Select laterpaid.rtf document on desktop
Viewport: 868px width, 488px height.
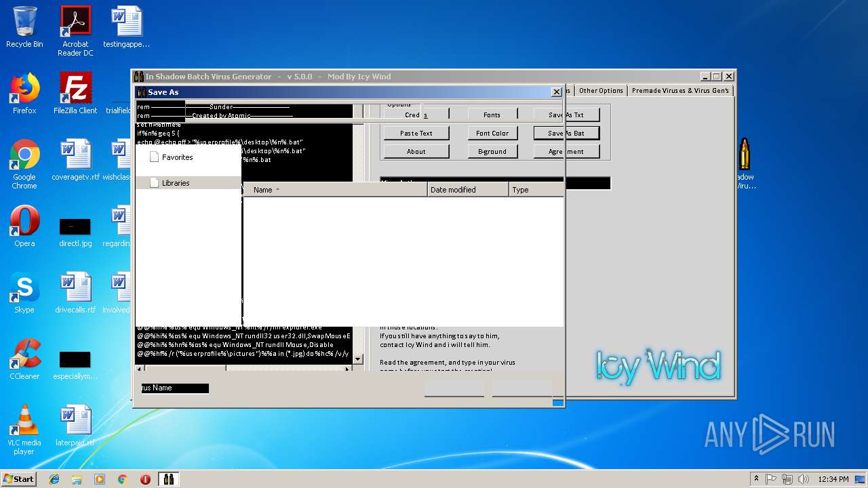[x=75, y=426]
